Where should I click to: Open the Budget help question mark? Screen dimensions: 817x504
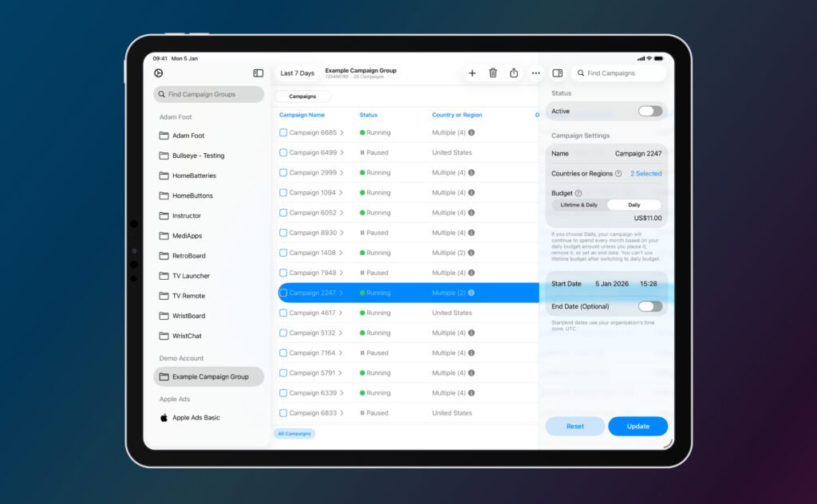[578, 192]
